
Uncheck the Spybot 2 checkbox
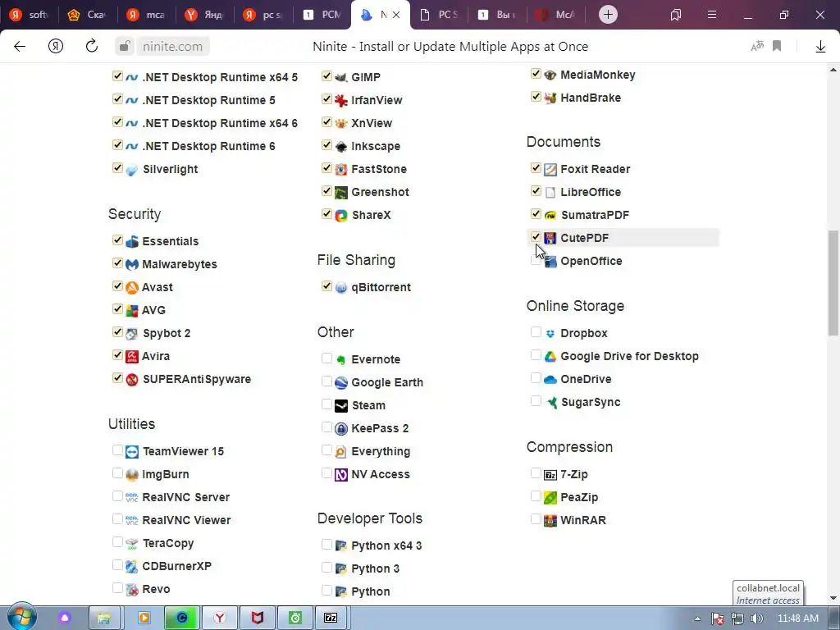(117, 332)
